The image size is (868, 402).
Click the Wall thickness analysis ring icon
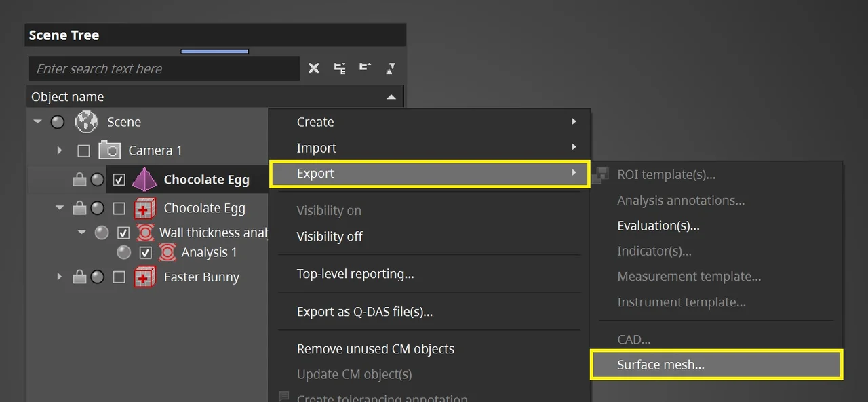coord(145,233)
